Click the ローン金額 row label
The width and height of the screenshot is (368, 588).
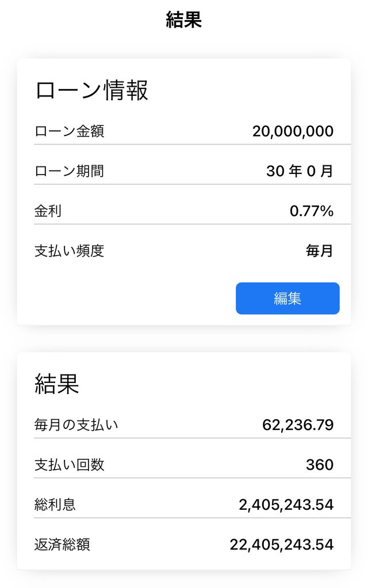point(69,131)
